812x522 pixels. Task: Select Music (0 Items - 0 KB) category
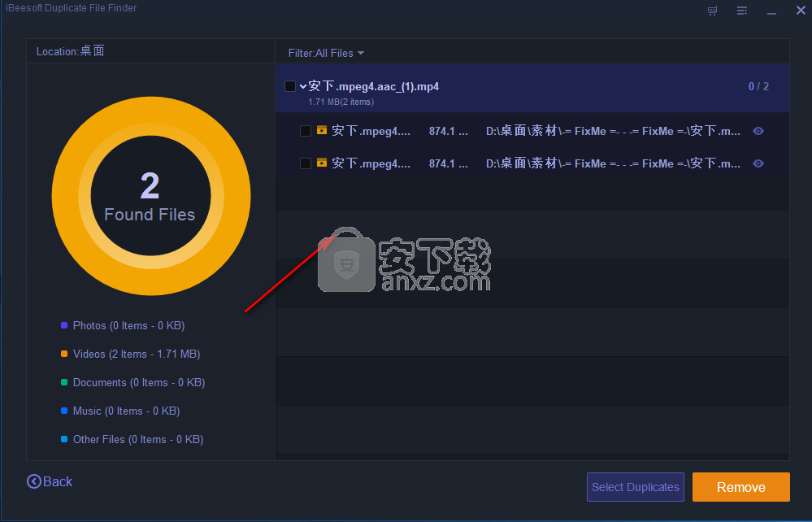(126, 411)
